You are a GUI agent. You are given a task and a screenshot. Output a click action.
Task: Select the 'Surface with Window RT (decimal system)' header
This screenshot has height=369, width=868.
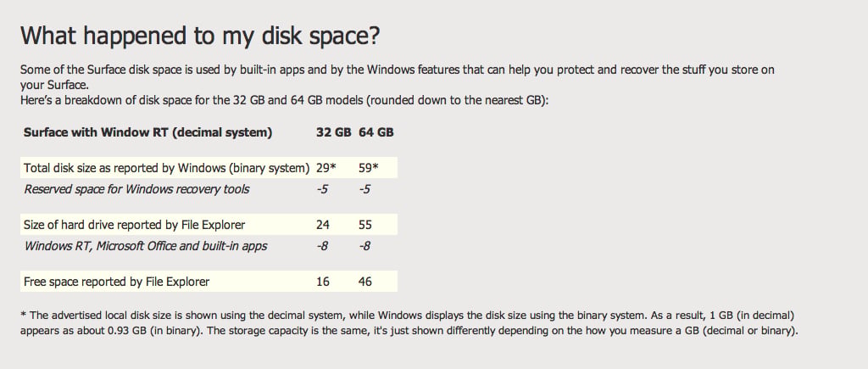147,133
